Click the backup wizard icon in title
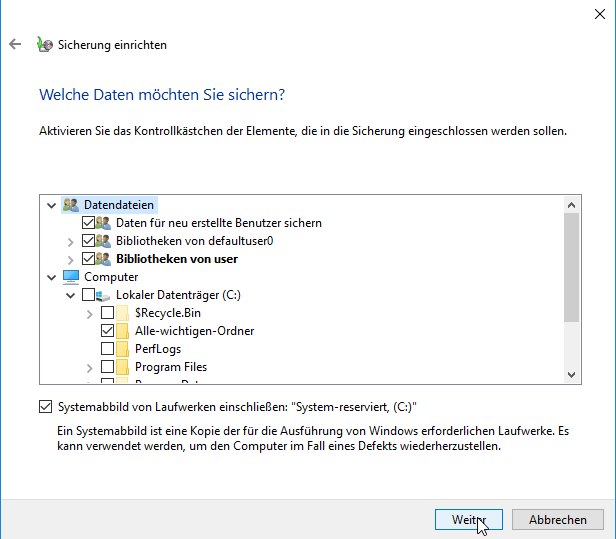 (x=44, y=45)
